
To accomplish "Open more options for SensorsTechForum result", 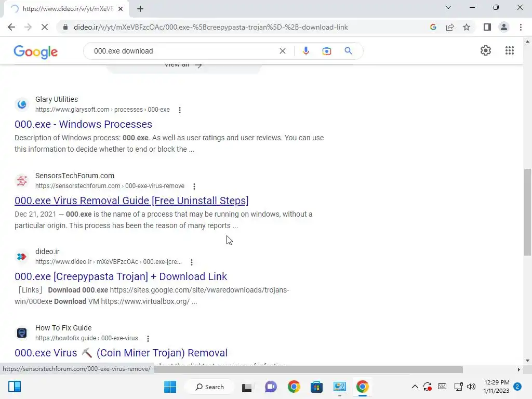I will 194,187.
